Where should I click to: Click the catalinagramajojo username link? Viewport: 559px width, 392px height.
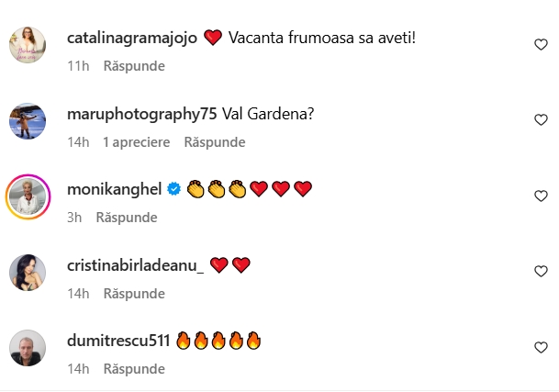coord(132,38)
